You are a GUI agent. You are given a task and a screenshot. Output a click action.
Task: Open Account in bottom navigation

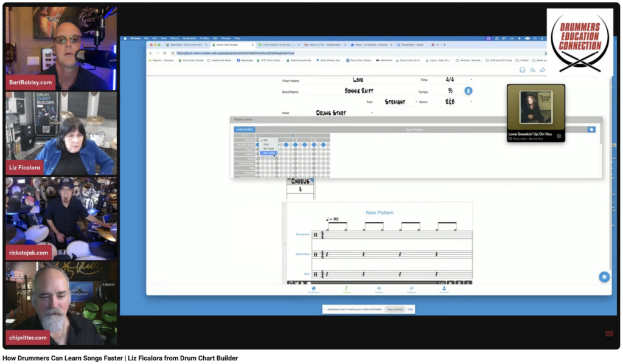[x=444, y=290]
